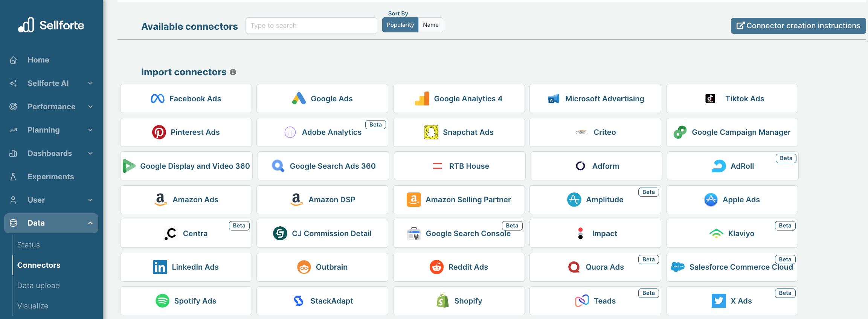This screenshot has height=319, width=868.
Task: Select the Amplitude connector card
Action: tap(595, 200)
